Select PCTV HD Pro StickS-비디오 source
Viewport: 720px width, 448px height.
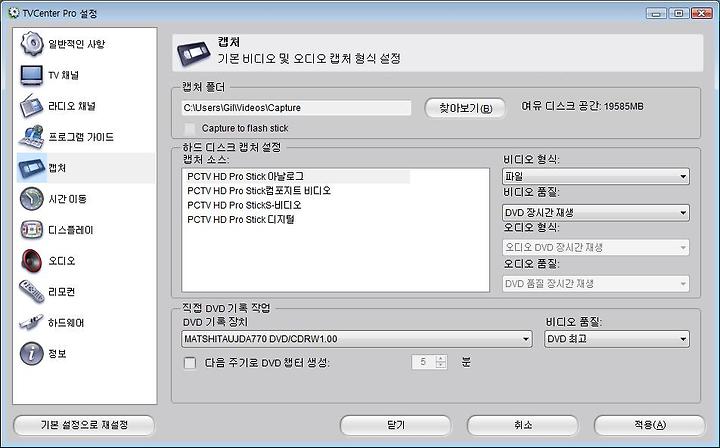click(244, 205)
